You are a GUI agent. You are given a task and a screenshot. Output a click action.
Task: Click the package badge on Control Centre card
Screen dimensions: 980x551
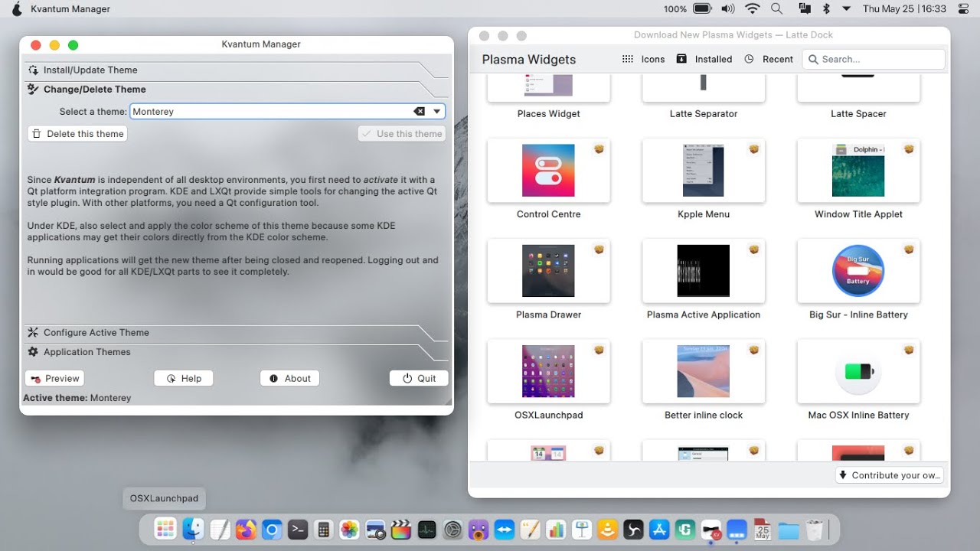(599, 149)
